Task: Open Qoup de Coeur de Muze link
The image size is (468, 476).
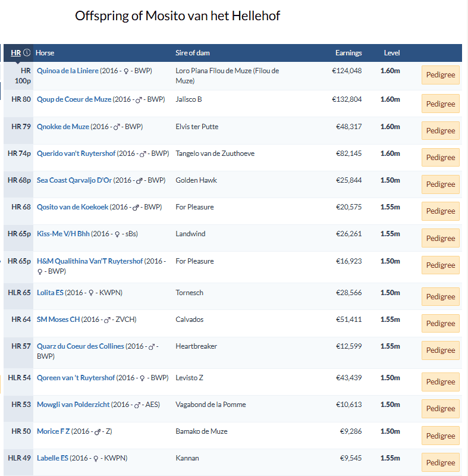Action: [x=74, y=99]
